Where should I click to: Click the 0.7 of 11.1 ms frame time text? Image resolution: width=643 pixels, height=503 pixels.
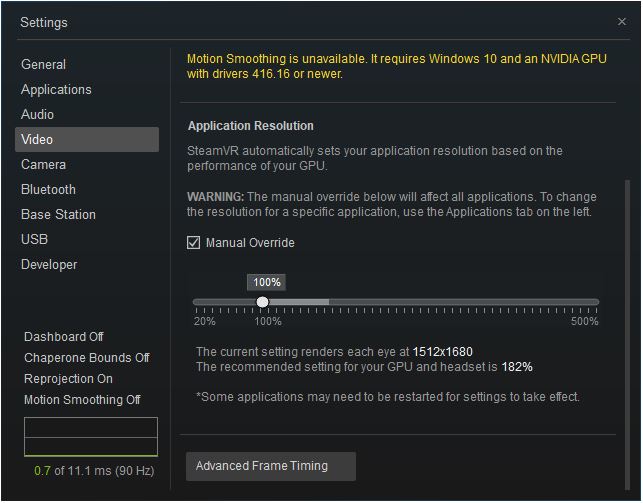coord(94,471)
